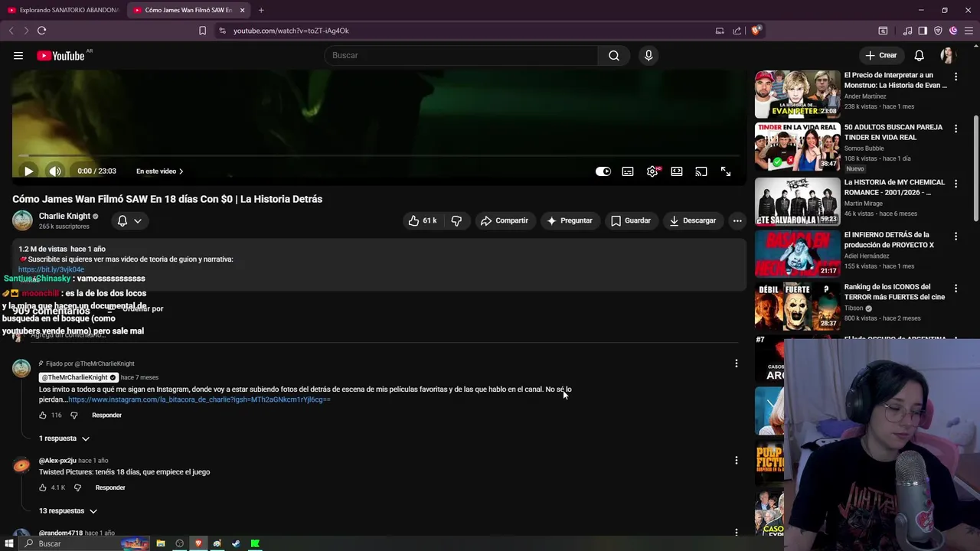This screenshot has width=980, height=551.
Task: Open the account avatar menu
Action: click(x=947, y=55)
